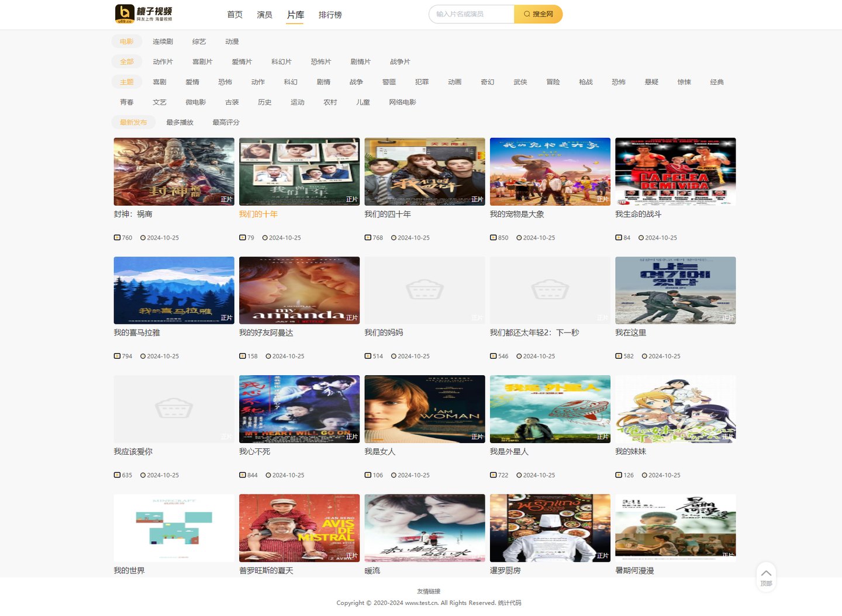842x616 pixels.
Task: Filter by 科幻片 type
Action: (x=281, y=61)
